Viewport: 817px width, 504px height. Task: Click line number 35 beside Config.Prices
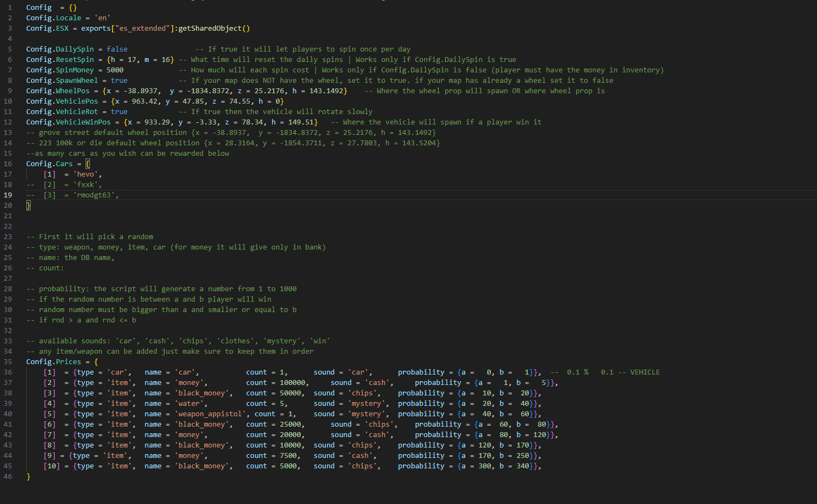tap(9, 361)
